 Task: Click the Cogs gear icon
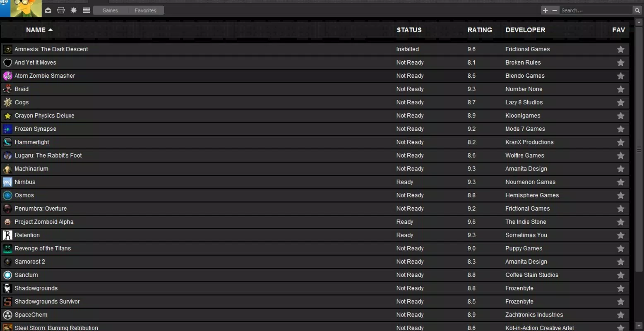[7, 102]
